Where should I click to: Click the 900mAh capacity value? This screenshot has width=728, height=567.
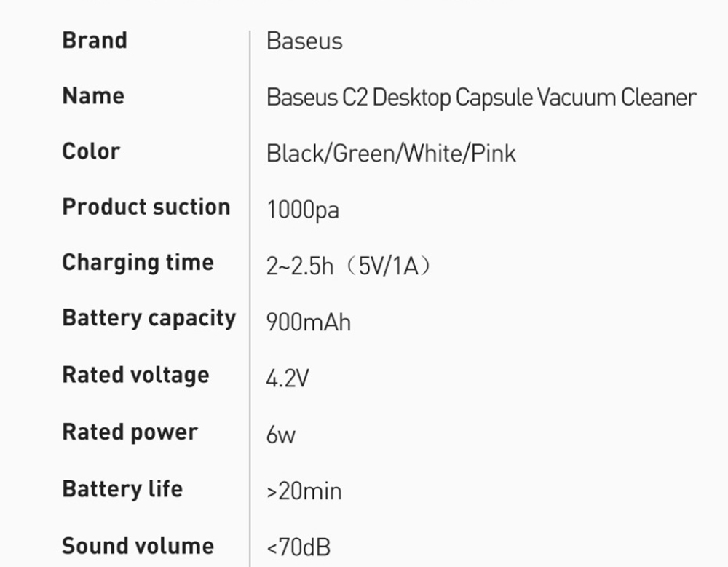[x=309, y=322]
